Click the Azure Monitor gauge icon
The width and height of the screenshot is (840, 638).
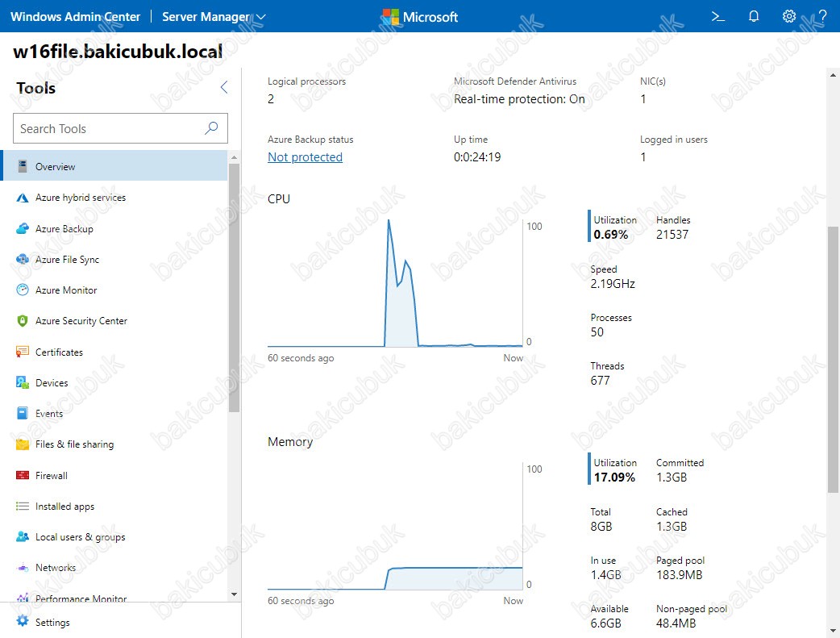[x=23, y=290]
